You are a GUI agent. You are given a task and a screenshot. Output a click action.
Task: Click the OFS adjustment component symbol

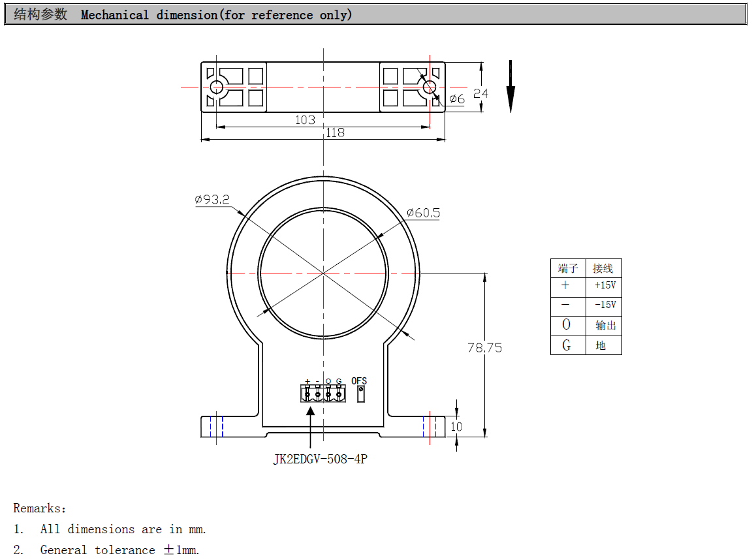(360, 394)
